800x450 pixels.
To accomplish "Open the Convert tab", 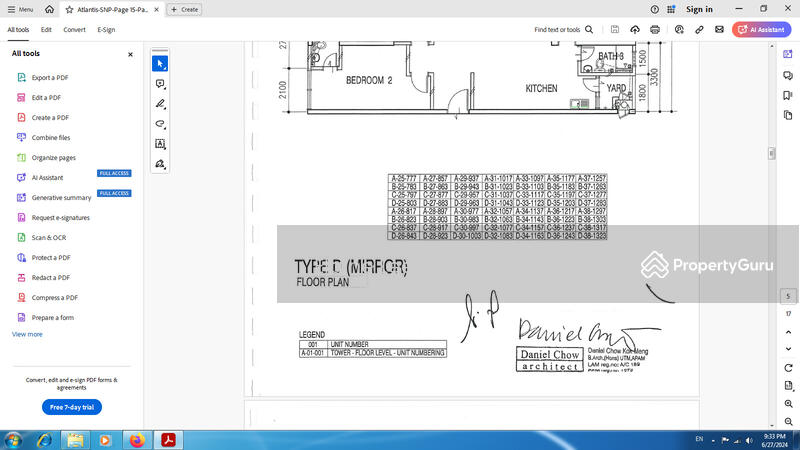I will [x=74, y=30].
